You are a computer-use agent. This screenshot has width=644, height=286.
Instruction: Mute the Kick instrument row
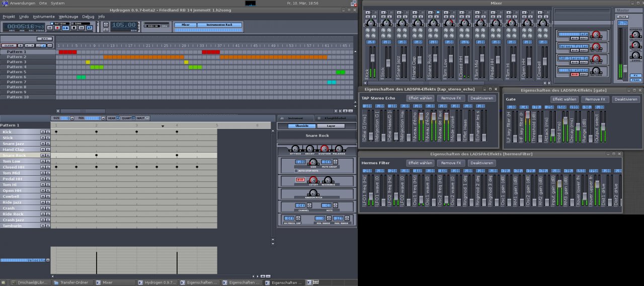(43, 132)
